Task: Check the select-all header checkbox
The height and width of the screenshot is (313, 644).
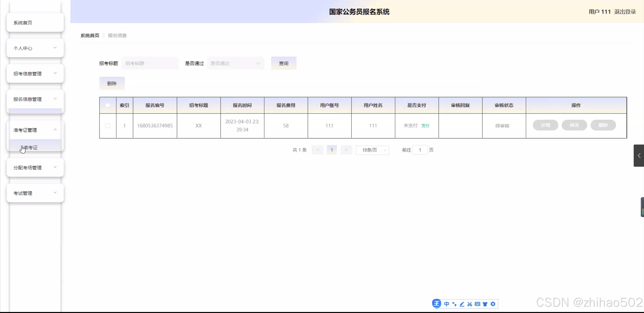Action: tap(108, 105)
